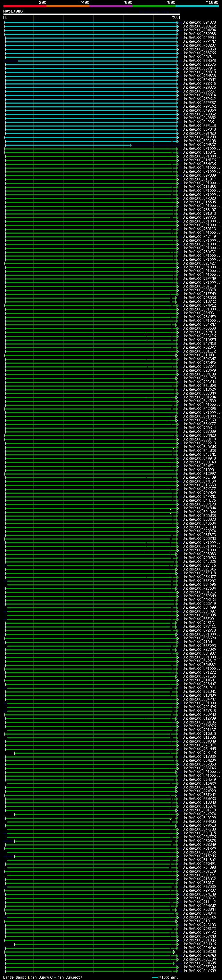
Task: Select the UniRef100_A3BDI4 label
Action: (x=199, y=95)
